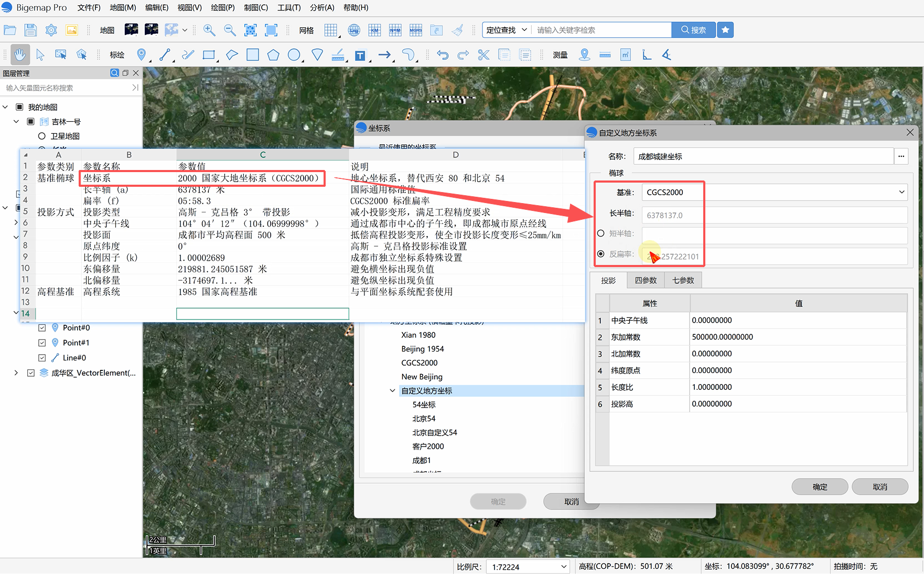The width and height of the screenshot is (924, 574).
Task: Click the 搜索 search button
Action: [x=693, y=30]
